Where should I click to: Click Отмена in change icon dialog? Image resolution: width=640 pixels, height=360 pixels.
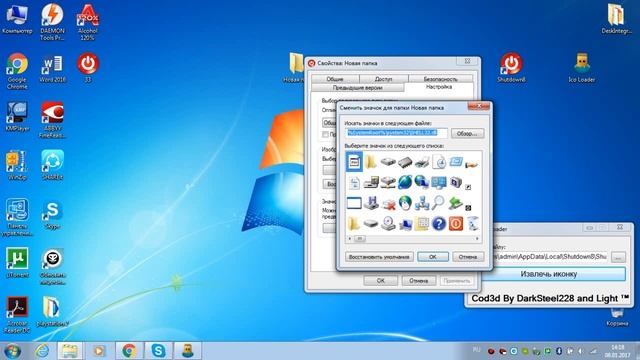[x=468, y=257]
